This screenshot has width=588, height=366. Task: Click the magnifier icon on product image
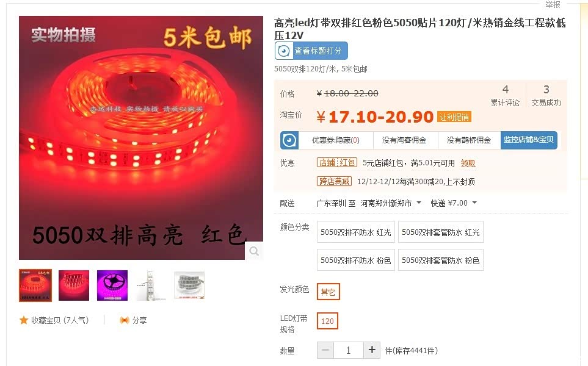pyautogui.click(x=254, y=251)
